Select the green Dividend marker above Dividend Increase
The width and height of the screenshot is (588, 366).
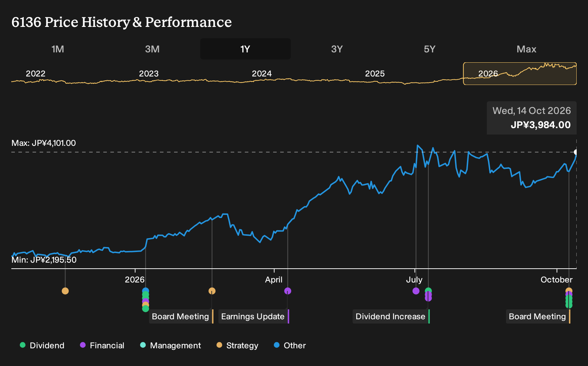[428, 290]
